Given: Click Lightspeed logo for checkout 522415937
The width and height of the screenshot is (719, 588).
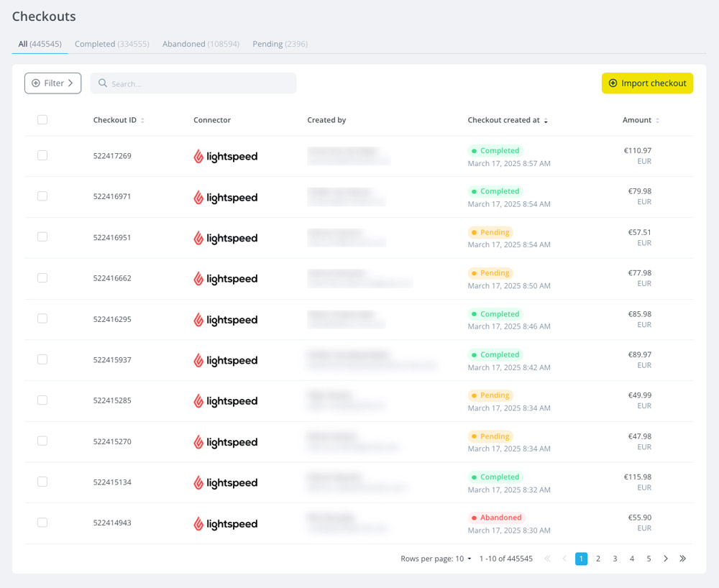Looking at the screenshot, I should (226, 360).
